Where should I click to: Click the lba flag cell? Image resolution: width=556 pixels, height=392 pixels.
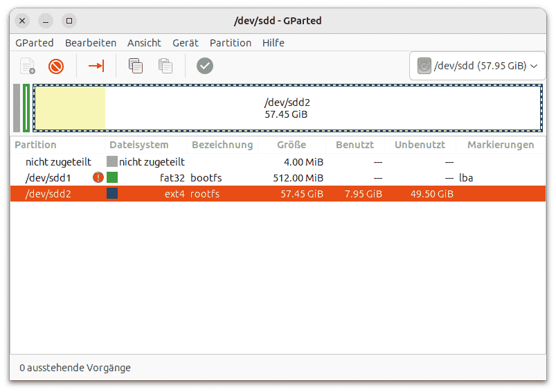pyautogui.click(x=466, y=178)
